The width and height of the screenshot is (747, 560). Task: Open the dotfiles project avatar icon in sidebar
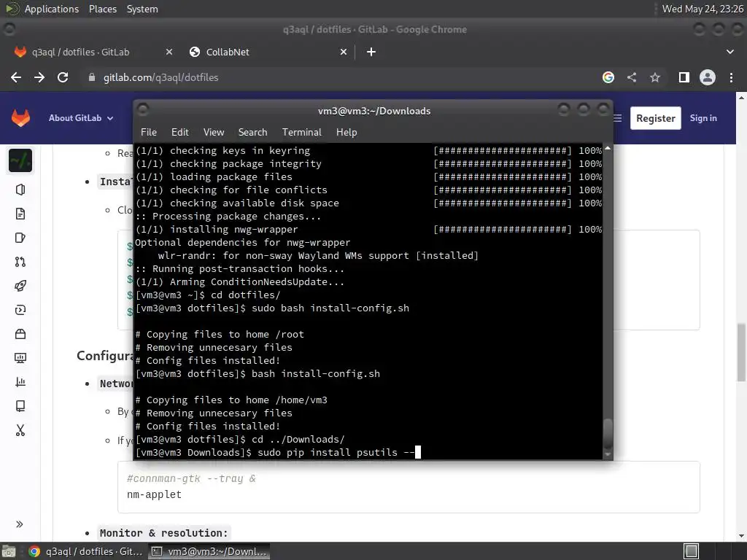coord(20,160)
